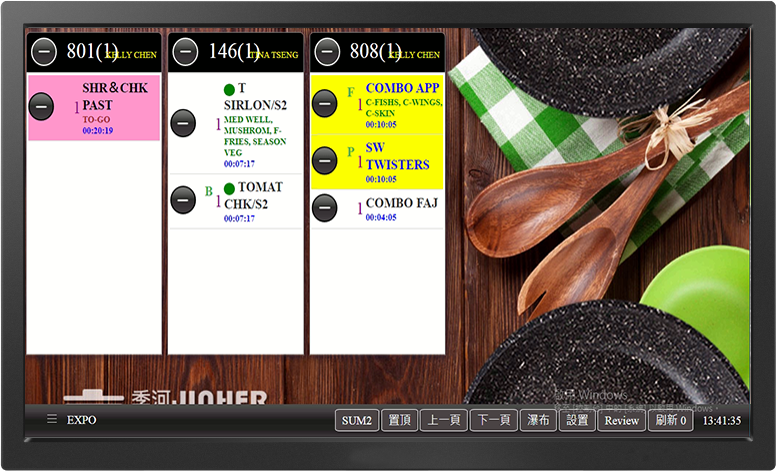Screen dimensions: 776x471
Task: Click the P course letter on SW TWISTERS
Action: pyautogui.click(x=351, y=152)
